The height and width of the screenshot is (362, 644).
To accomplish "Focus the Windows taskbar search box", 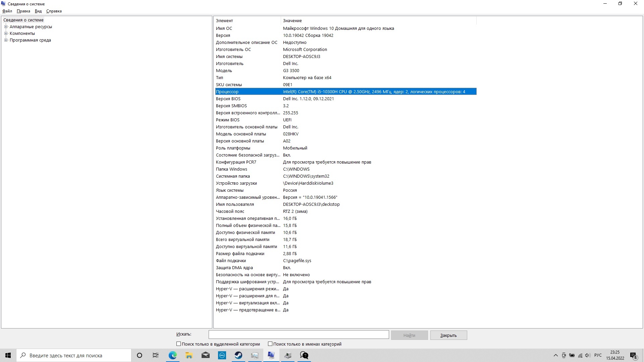I will [74, 355].
